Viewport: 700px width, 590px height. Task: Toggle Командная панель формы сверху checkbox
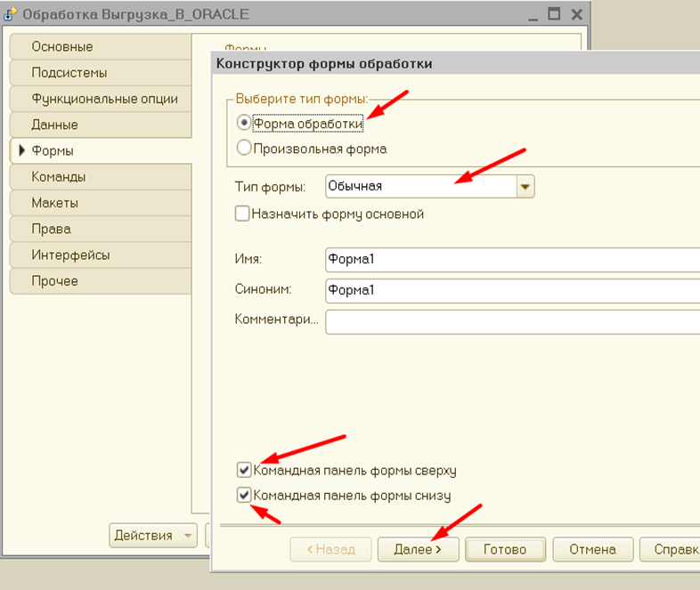pyautogui.click(x=244, y=470)
